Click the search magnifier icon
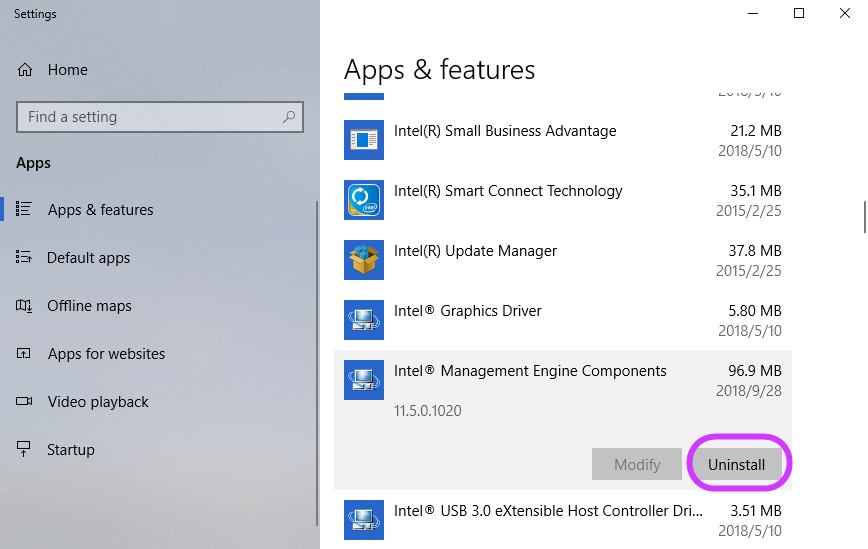 [289, 117]
